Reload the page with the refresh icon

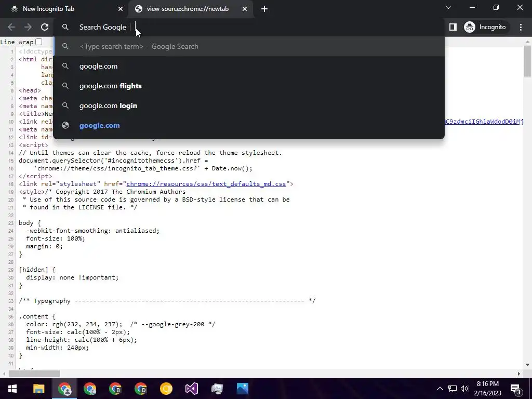click(45, 27)
